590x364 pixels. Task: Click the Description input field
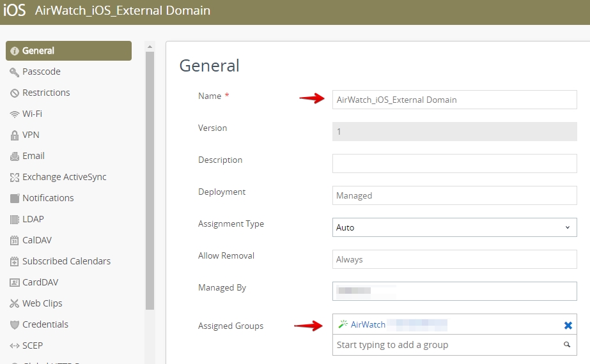454,163
